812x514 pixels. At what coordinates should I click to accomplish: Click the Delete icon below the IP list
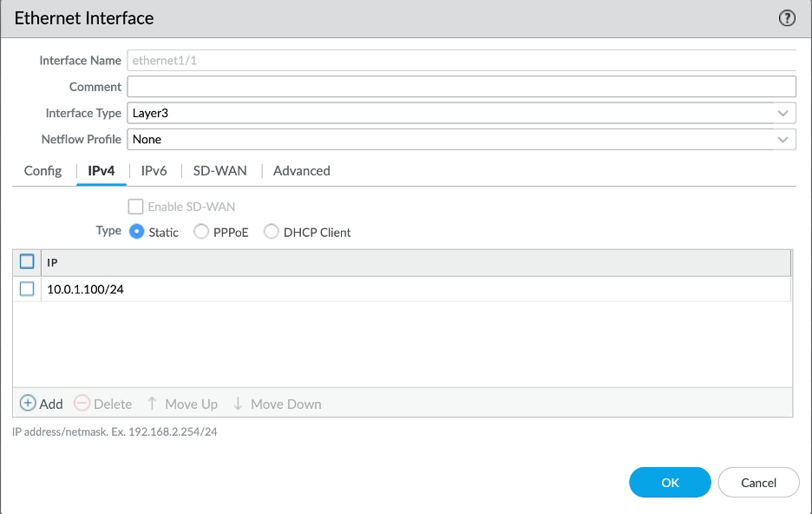[x=83, y=404]
